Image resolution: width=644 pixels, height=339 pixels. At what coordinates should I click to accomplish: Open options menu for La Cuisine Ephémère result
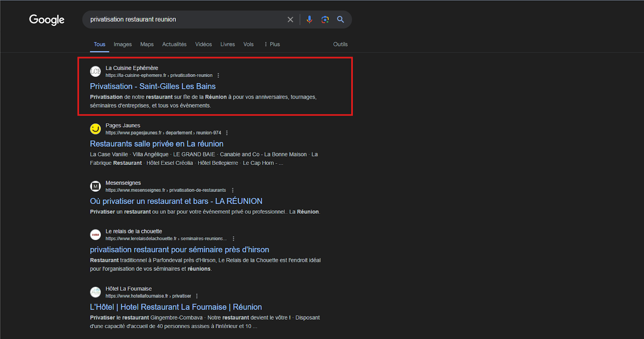click(218, 75)
